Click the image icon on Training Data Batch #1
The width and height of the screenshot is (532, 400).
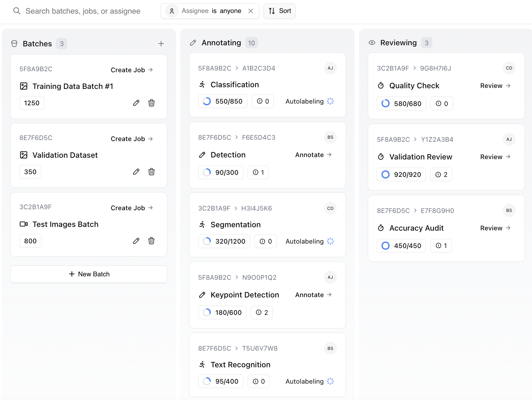pyautogui.click(x=23, y=86)
